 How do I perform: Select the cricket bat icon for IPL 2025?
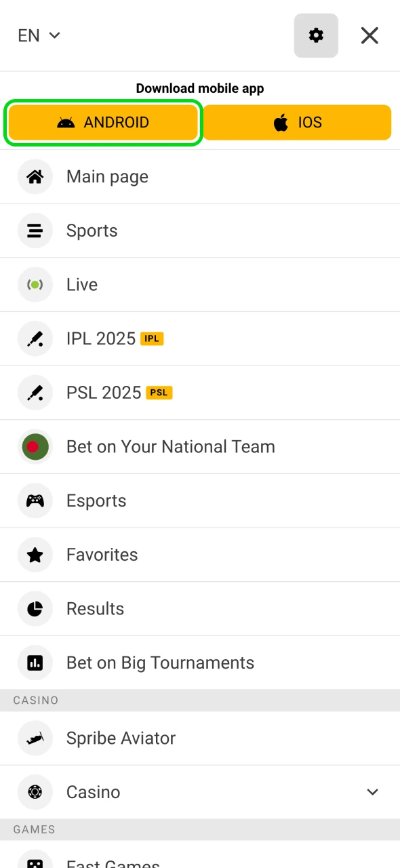(x=35, y=338)
